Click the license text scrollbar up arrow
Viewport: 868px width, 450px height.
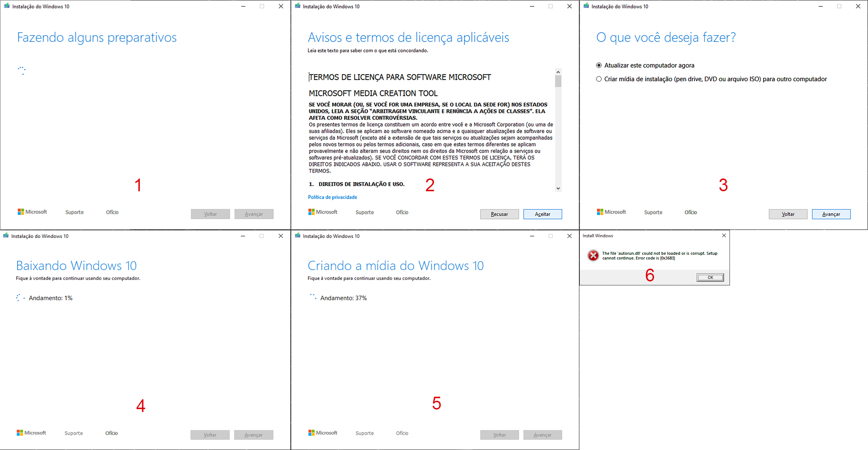[558, 72]
